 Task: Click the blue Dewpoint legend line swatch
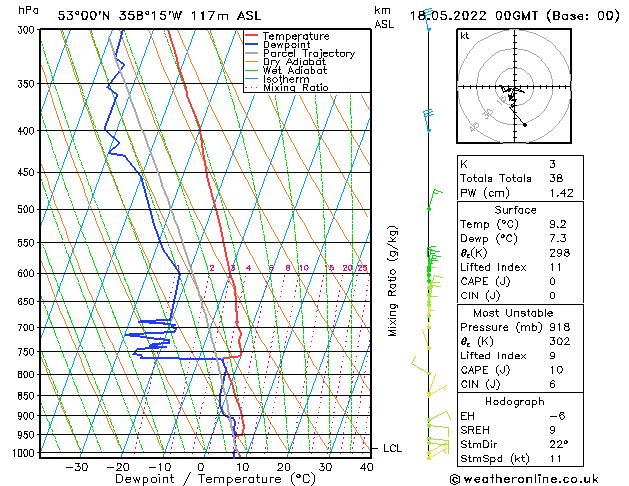point(252,44)
